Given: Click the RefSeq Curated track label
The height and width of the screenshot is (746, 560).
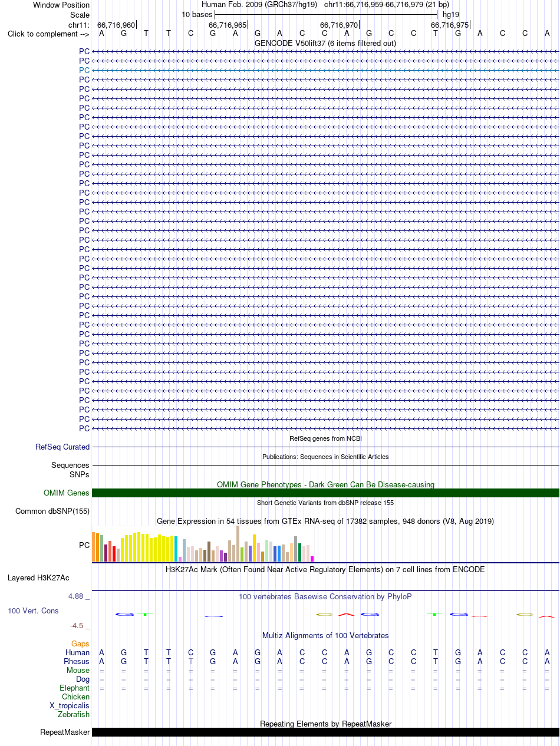Looking at the screenshot, I should (62, 447).
